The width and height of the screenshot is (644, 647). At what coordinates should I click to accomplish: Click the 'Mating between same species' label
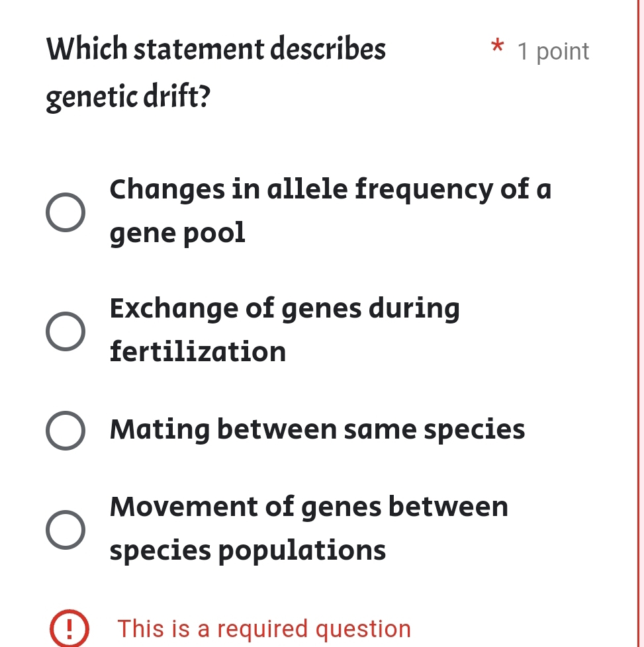(317, 429)
